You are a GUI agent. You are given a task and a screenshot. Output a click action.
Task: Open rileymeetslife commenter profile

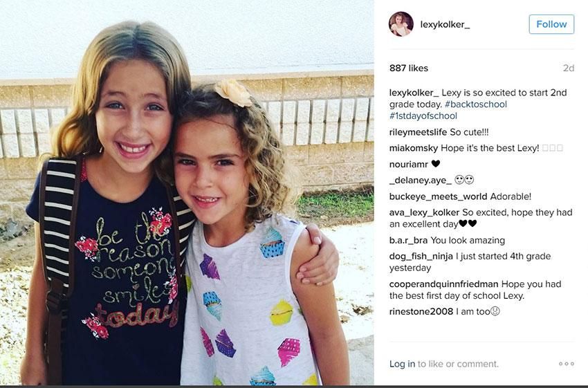pos(418,132)
